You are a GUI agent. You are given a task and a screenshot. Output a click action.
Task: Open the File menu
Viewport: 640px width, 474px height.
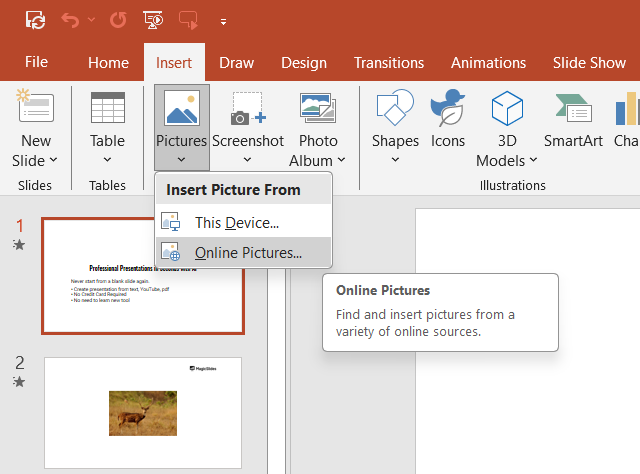tap(36, 62)
